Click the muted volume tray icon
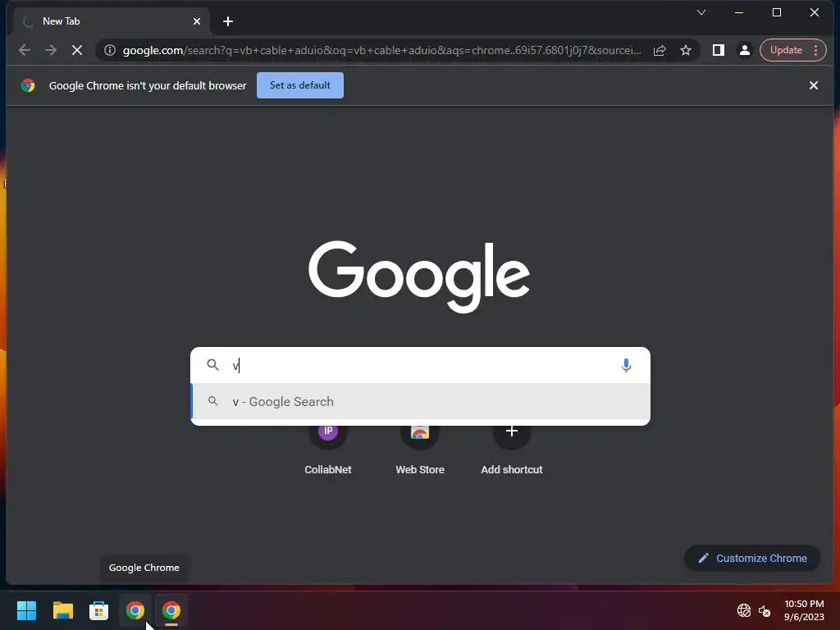The width and height of the screenshot is (840, 630). [x=765, y=610]
